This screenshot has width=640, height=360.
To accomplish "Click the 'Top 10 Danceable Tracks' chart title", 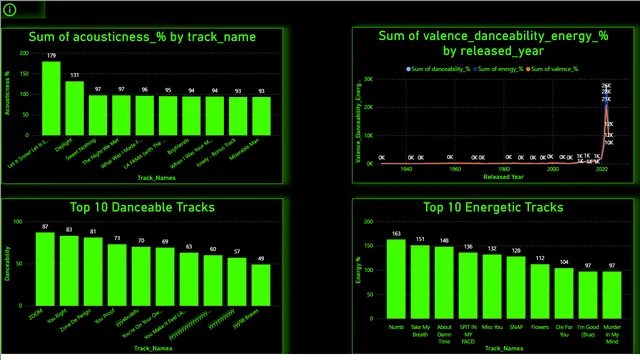I will point(142,207).
